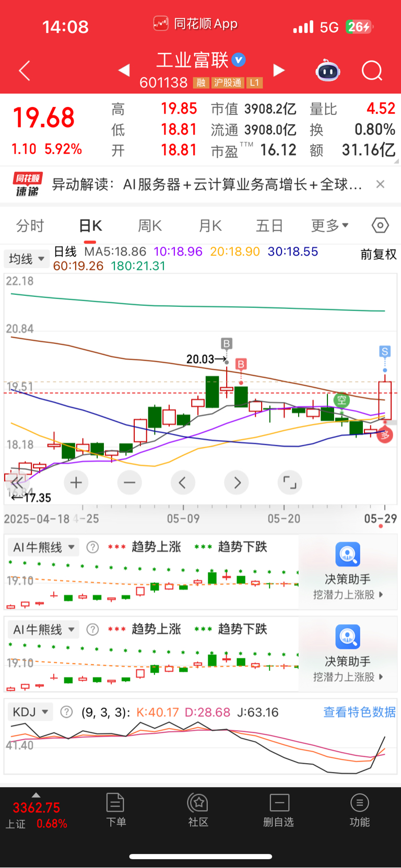The height and width of the screenshot is (868, 401).
Task: Zoom out the K-line chart
Action: tap(129, 482)
